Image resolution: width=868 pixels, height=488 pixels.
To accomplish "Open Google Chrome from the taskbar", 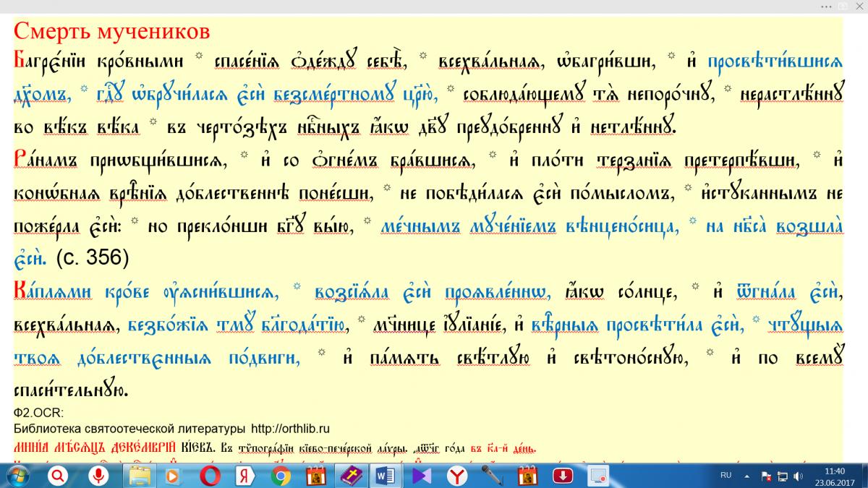I will coord(281,475).
